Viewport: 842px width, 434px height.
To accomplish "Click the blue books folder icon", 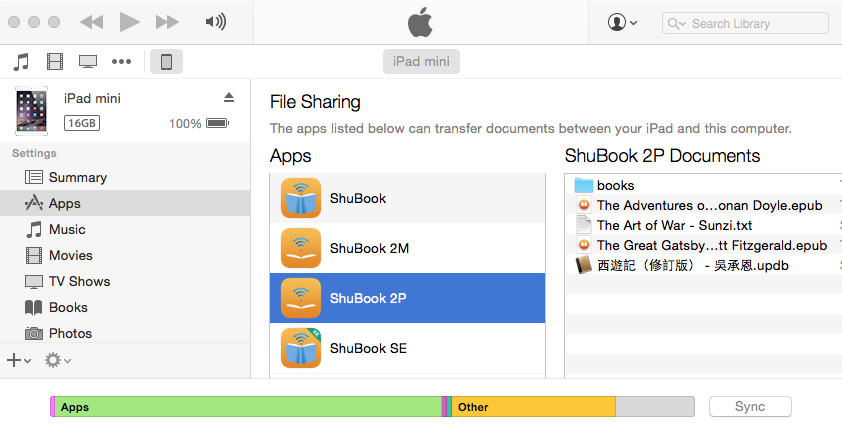I will coord(583,185).
